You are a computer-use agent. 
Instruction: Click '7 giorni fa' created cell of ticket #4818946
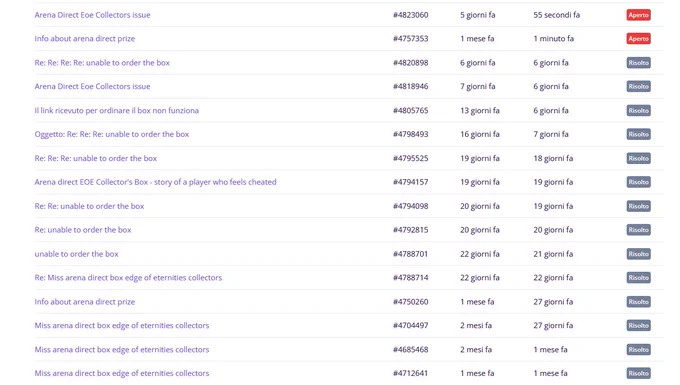(477, 86)
